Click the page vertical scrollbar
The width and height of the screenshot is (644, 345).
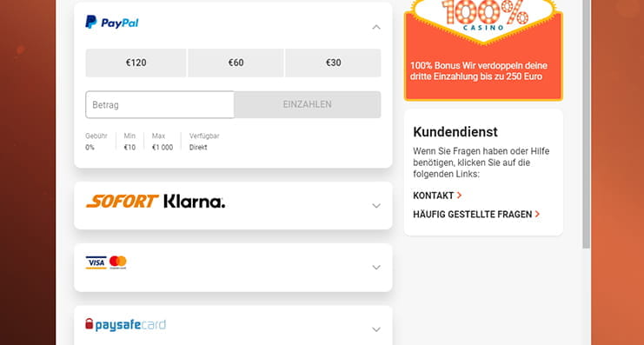coord(586,123)
